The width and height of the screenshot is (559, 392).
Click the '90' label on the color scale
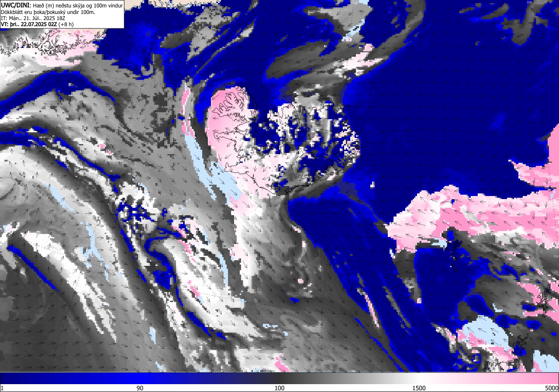(x=140, y=388)
